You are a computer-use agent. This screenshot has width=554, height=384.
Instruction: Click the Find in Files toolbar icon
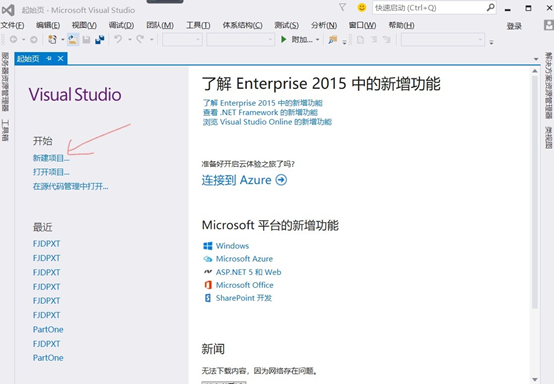[x=332, y=40]
